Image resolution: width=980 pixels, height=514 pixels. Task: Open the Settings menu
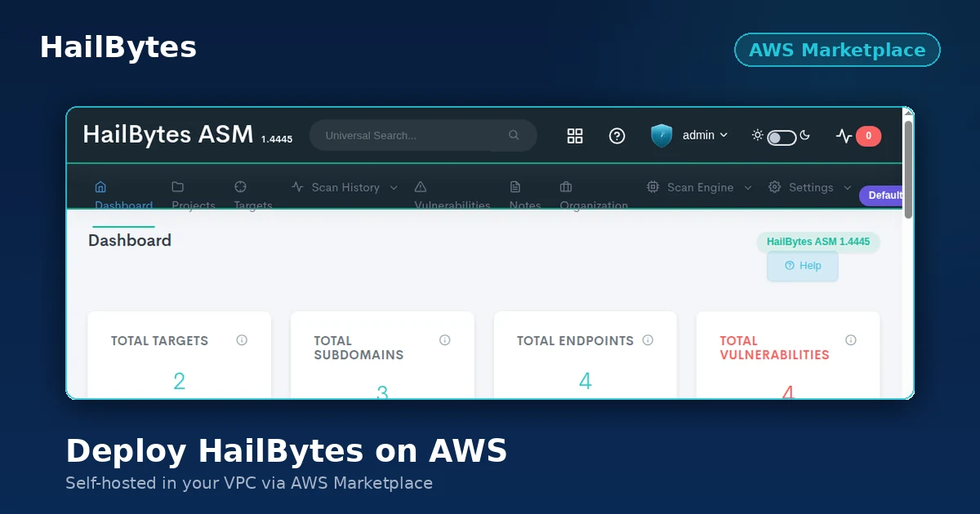tap(810, 188)
